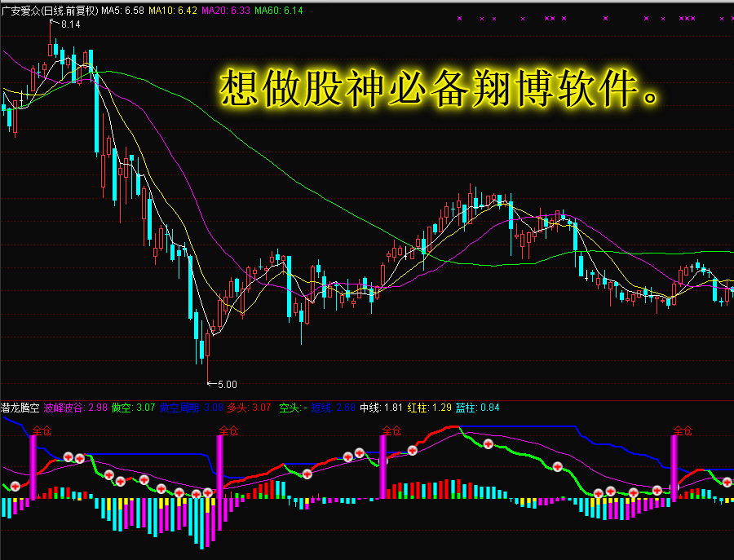
Task: Click the 5.00 low price label
Action: [x=227, y=385]
